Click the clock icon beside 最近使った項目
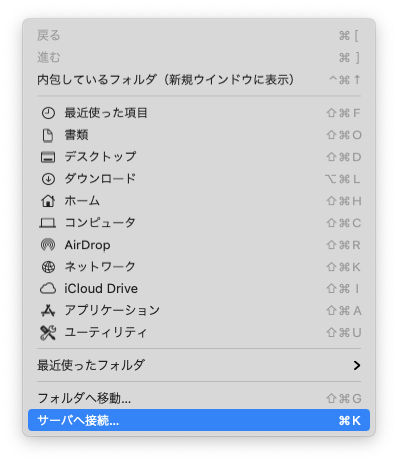 [48, 113]
